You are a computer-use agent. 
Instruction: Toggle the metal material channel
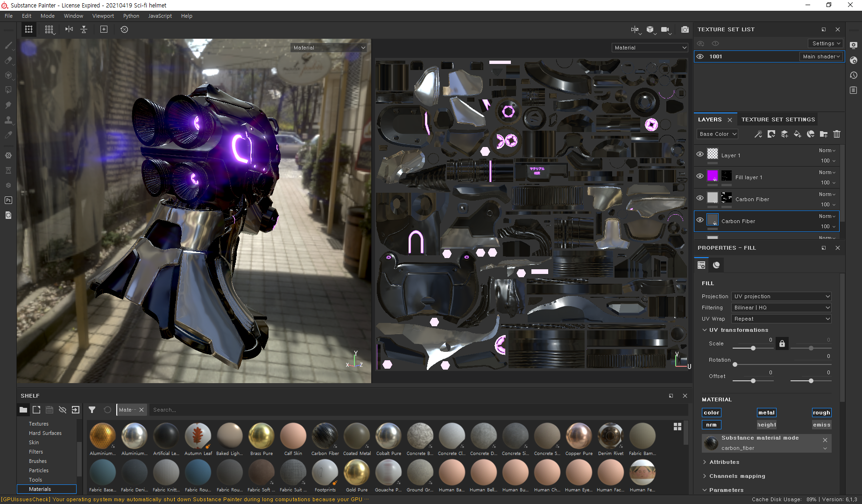[x=766, y=413]
